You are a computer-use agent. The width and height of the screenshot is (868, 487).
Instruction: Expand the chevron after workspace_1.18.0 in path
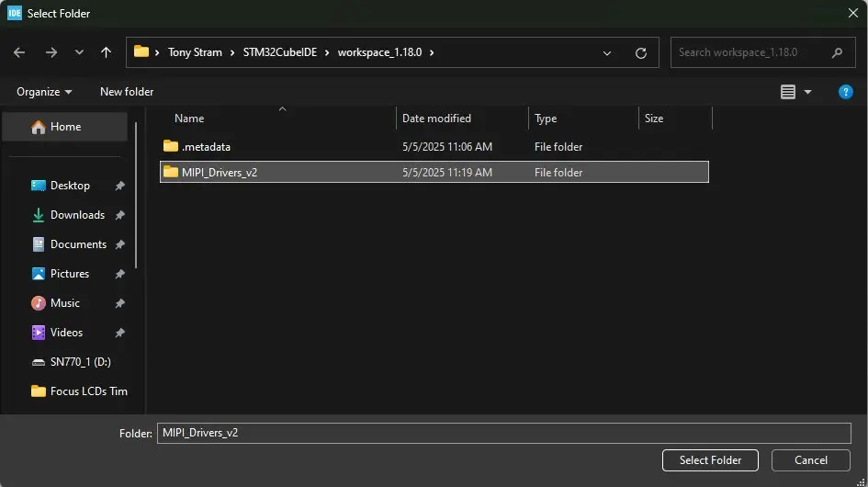[432, 52]
